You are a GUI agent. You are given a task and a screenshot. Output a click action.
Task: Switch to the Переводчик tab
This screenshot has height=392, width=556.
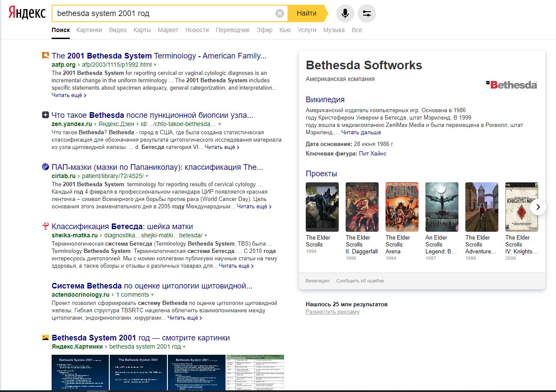[232, 30]
